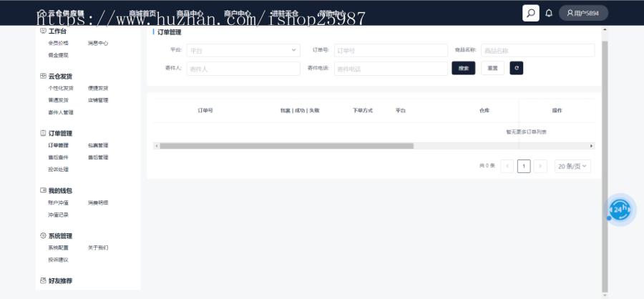Viewport: 644px width, 299px height.
Task: Open 消费明细 in sidebar
Action: 98,202
